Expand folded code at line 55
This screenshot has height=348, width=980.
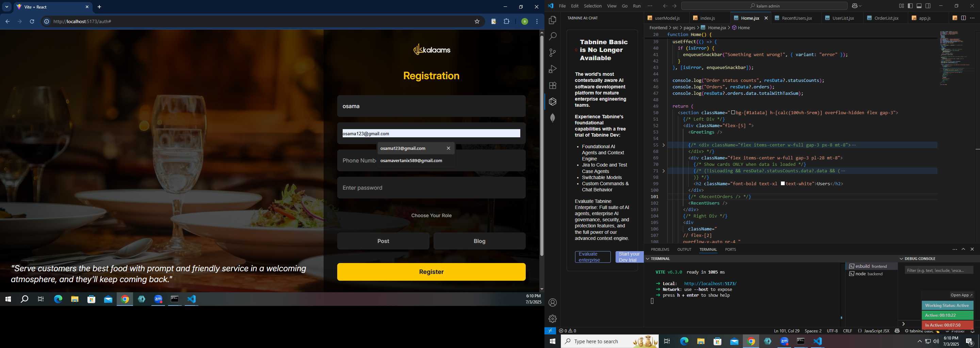click(664, 145)
